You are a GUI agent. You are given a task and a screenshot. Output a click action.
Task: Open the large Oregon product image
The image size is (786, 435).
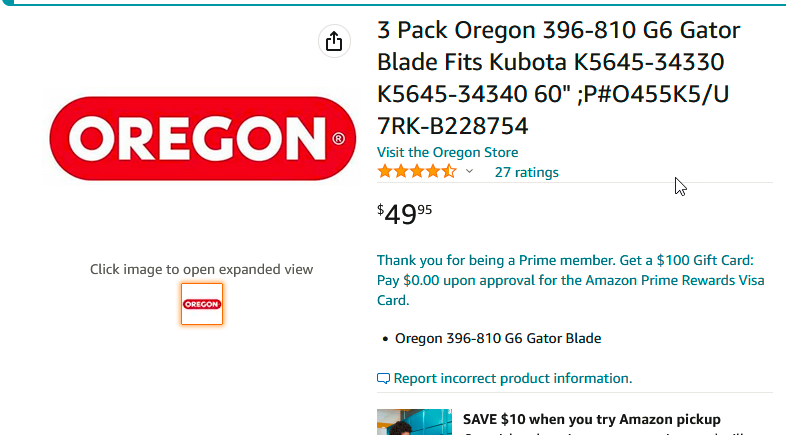pyautogui.click(x=202, y=137)
